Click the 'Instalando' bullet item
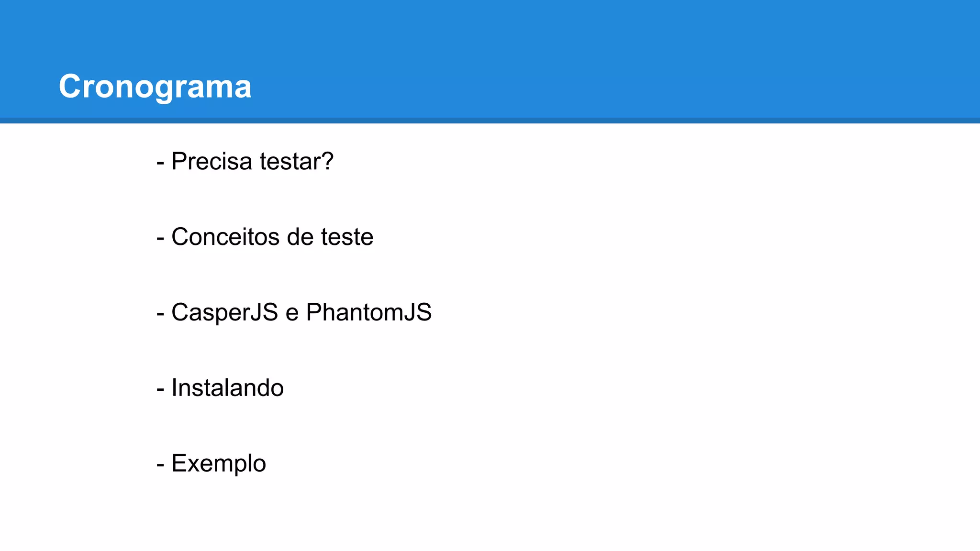 tap(220, 388)
